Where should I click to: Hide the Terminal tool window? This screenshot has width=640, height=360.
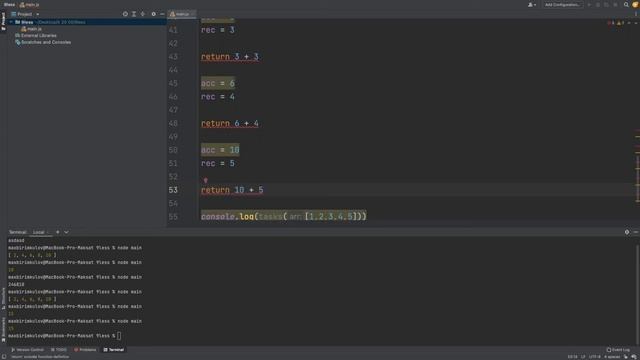(636, 232)
